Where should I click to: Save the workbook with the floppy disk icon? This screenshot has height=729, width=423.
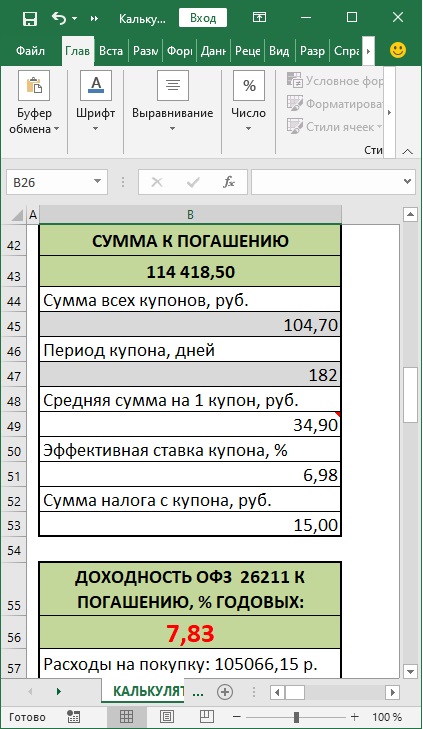point(30,19)
